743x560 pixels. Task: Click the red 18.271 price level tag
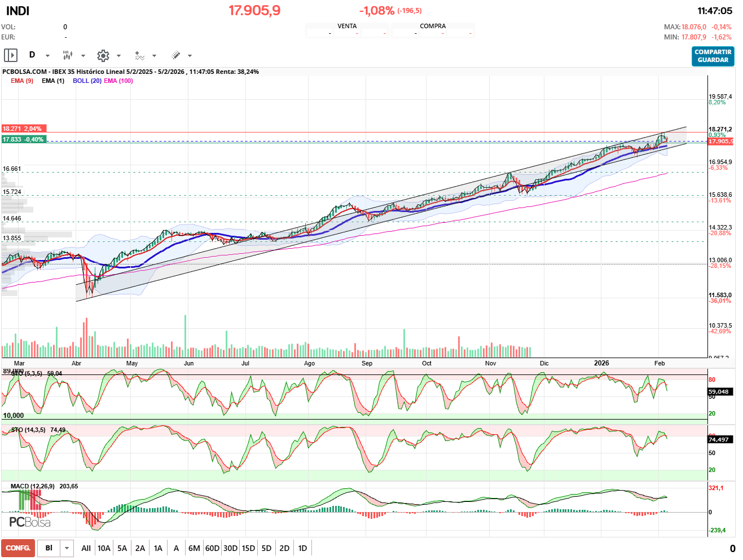[23, 129]
